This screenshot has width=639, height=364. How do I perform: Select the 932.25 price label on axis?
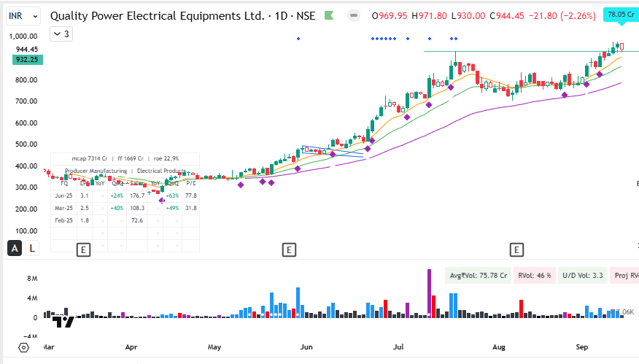point(27,60)
